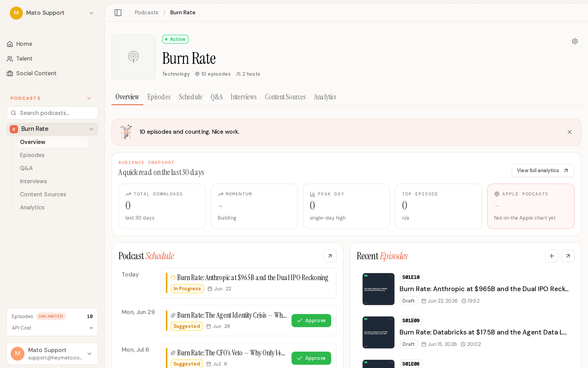Approve the CFO's Veto episode

click(311, 358)
